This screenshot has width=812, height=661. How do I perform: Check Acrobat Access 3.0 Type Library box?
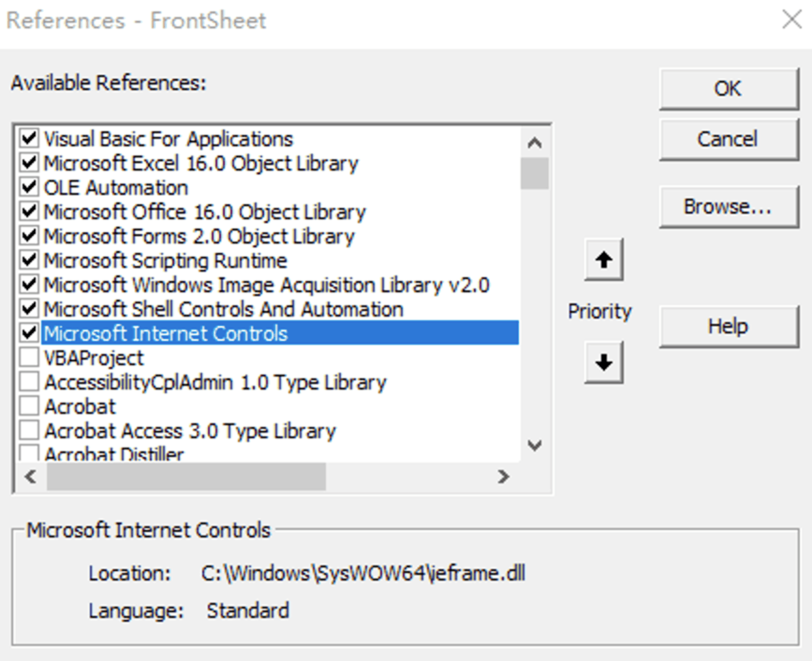pos(29,431)
